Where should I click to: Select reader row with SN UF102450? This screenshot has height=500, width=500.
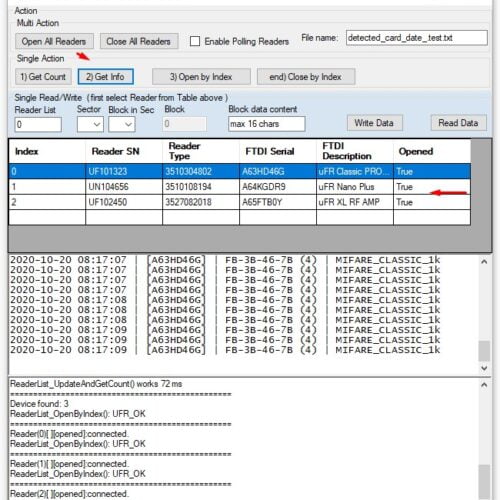240,202
